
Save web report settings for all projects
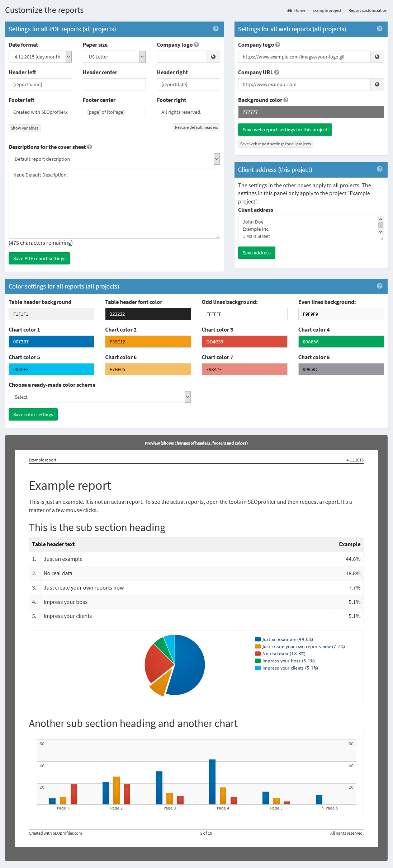click(275, 144)
